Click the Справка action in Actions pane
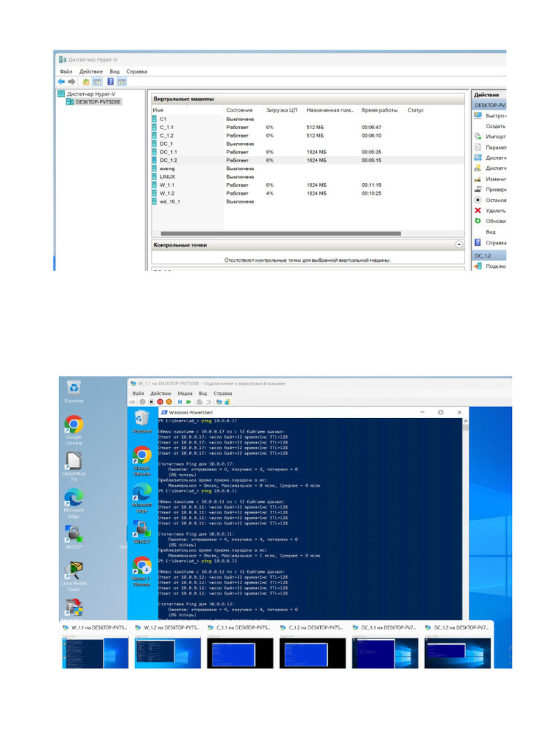The image size is (560, 747). click(x=490, y=242)
